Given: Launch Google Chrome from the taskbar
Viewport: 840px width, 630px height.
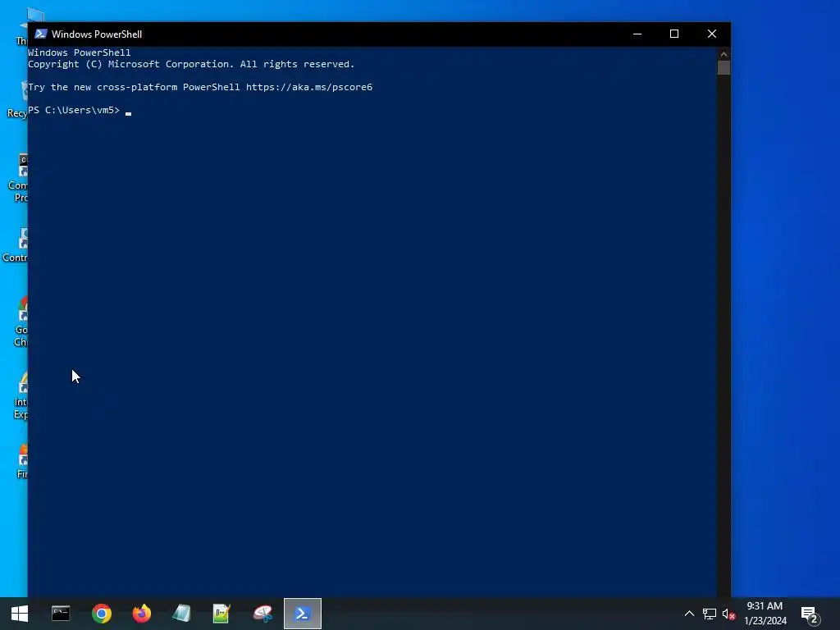Looking at the screenshot, I should click(101, 614).
